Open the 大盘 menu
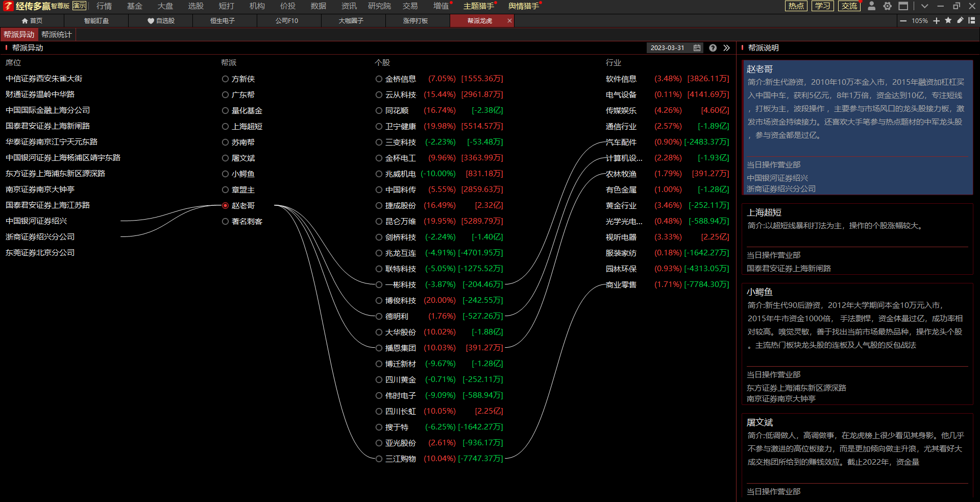 (165, 6)
